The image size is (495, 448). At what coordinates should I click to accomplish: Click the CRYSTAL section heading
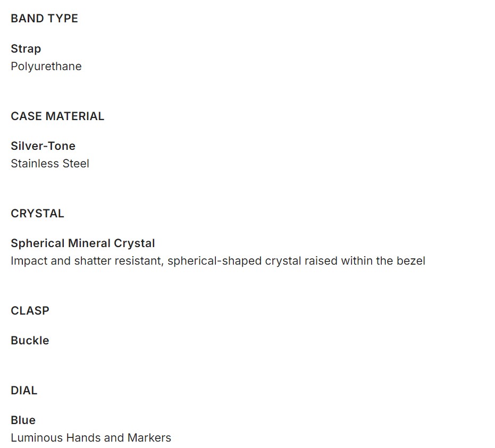37,214
